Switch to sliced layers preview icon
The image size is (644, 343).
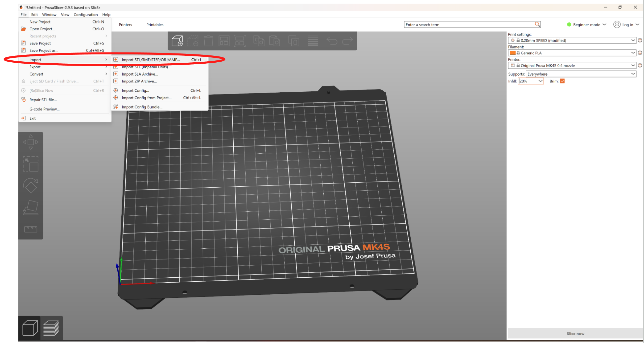tap(51, 328)
